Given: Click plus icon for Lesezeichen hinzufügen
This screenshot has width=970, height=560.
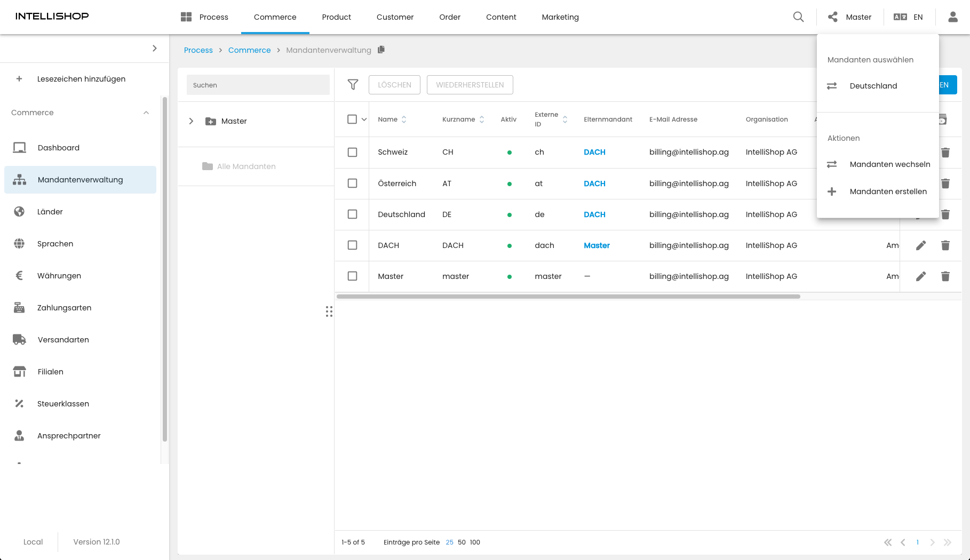Looking at the screenshot, I should point(19,79).
